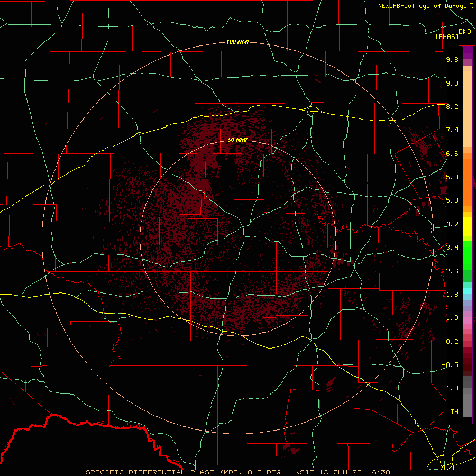Image resolution: width=476 pixels, height=476 pixels.
Task: Click the 1.0 scale value
Action: (x=452, y=318)
